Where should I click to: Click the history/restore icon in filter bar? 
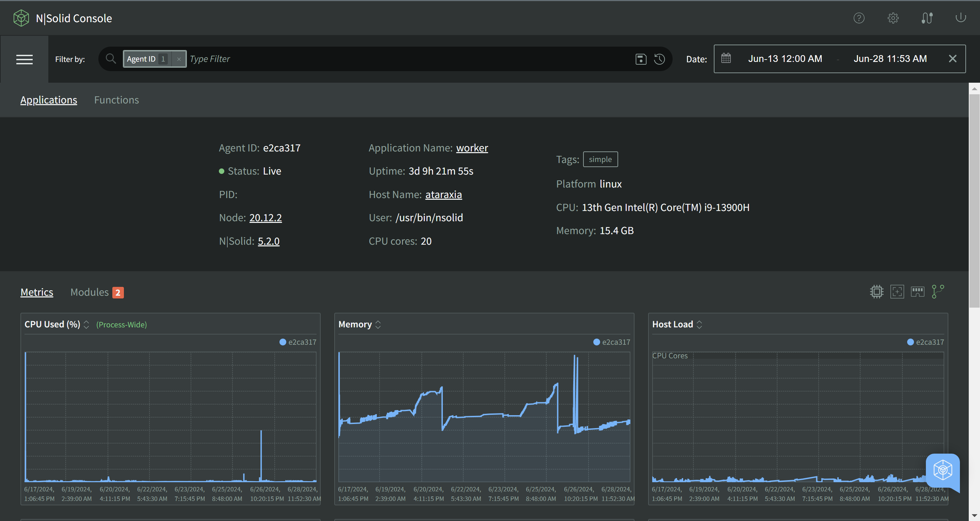pyautogui.click(x=660, y=58)
